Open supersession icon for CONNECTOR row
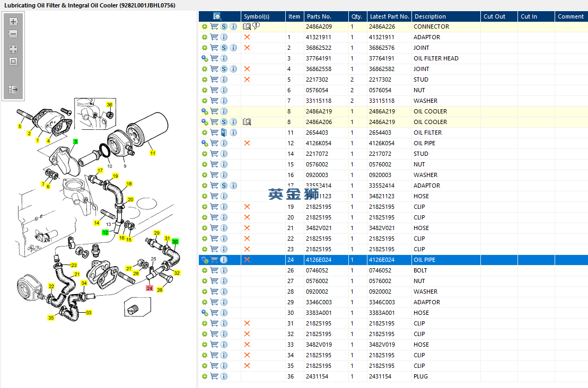Screen dimensions: 588x388 coord(224,27)
